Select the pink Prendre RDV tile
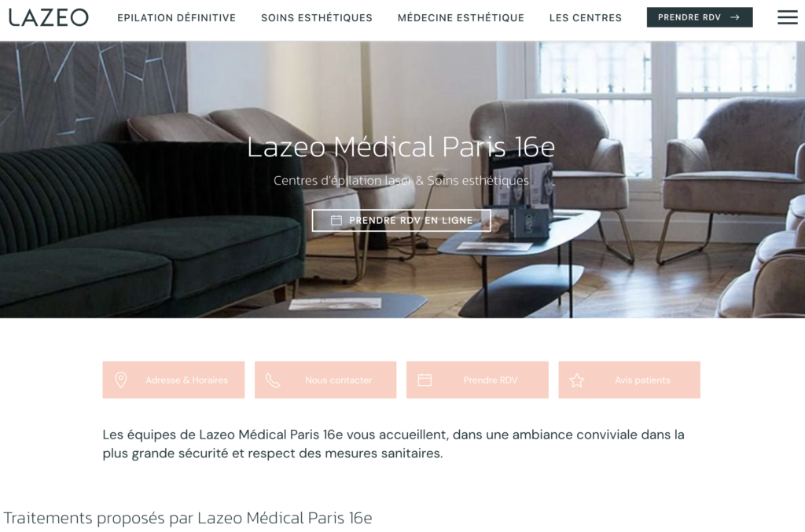This screenshot has height=532, width=805. pyautogui.click(x=477, y=380)
